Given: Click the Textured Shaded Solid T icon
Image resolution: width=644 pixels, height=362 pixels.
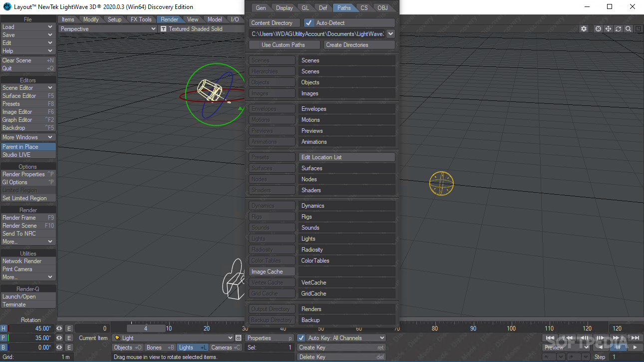Looking at the screenshot, I should [163, 29].
